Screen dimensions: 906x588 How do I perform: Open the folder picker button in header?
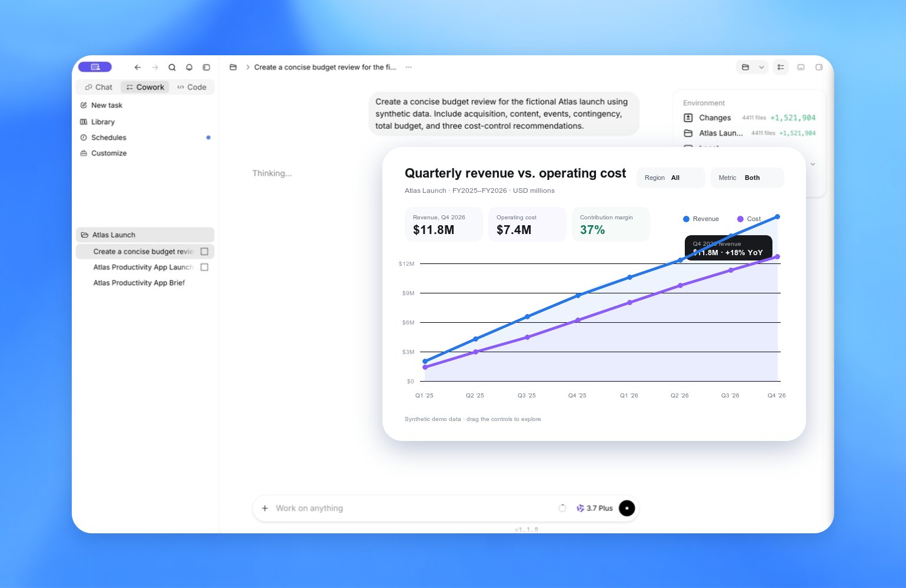click(745, 68)
